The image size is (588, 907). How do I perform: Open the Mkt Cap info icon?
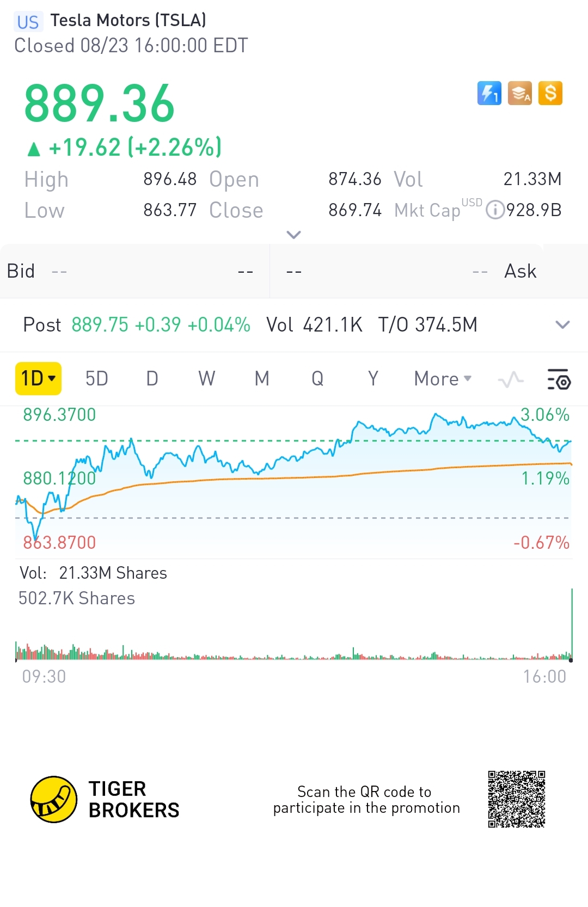(495, 210)
